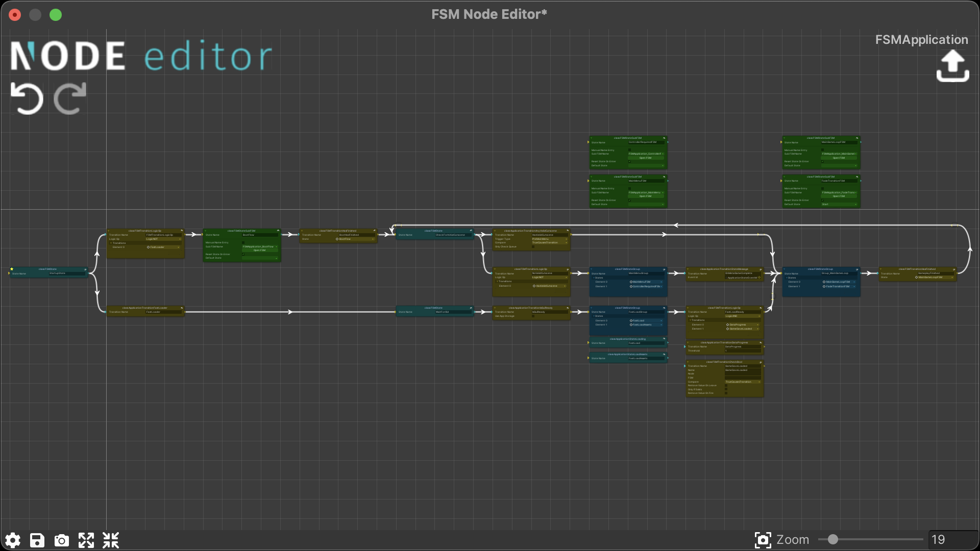Viewport: 980px width, 551px height.
Task: Click the zoom-to-fit camera icon near Zoom
Action: [763, 540]
